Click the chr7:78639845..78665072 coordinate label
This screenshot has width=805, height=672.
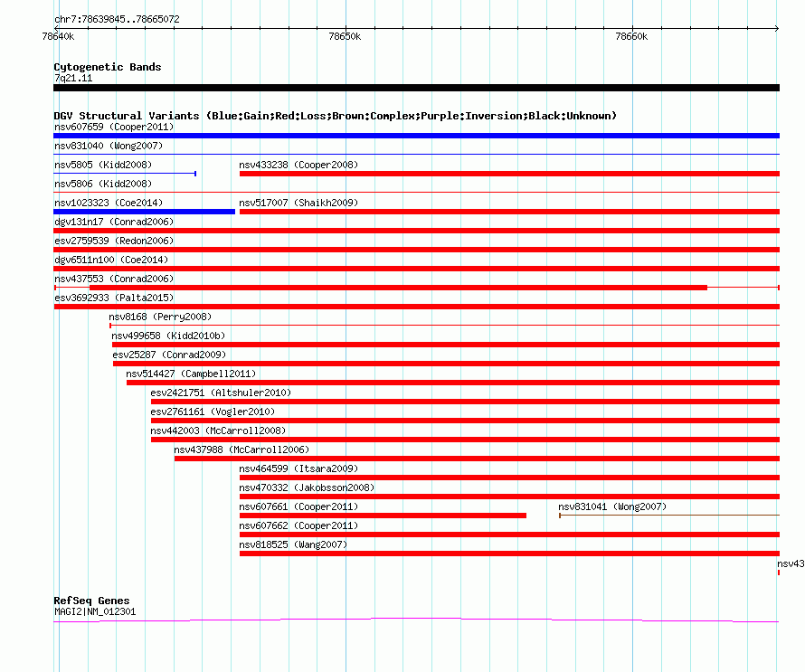click(117, 20)
